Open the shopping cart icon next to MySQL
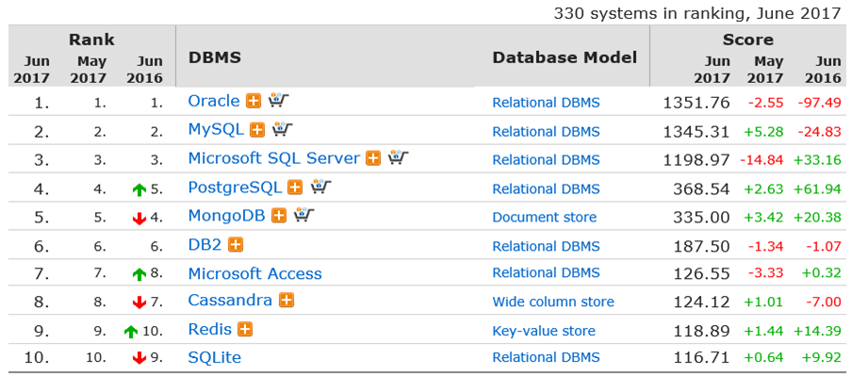 [283, 130]
